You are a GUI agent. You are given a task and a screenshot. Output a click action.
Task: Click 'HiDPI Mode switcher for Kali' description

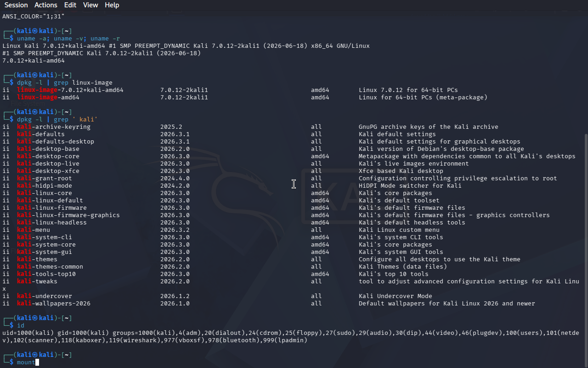[x=410, y=186]
